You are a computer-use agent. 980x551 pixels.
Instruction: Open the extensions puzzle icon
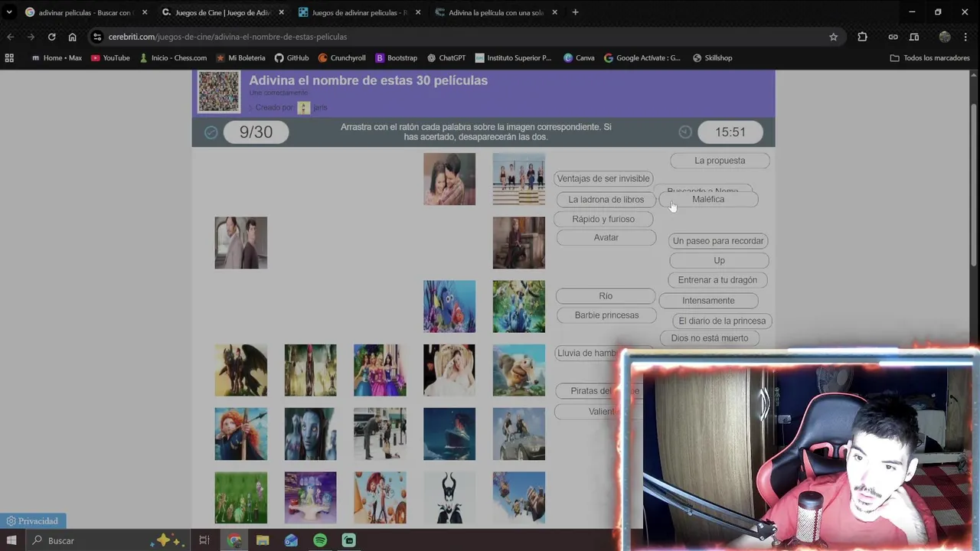[862, 37]
